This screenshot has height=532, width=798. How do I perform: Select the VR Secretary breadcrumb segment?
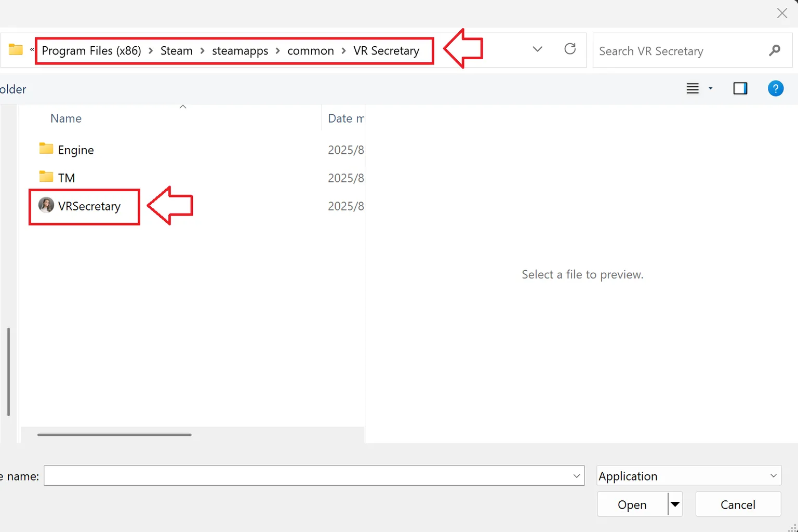pos(386,51)
